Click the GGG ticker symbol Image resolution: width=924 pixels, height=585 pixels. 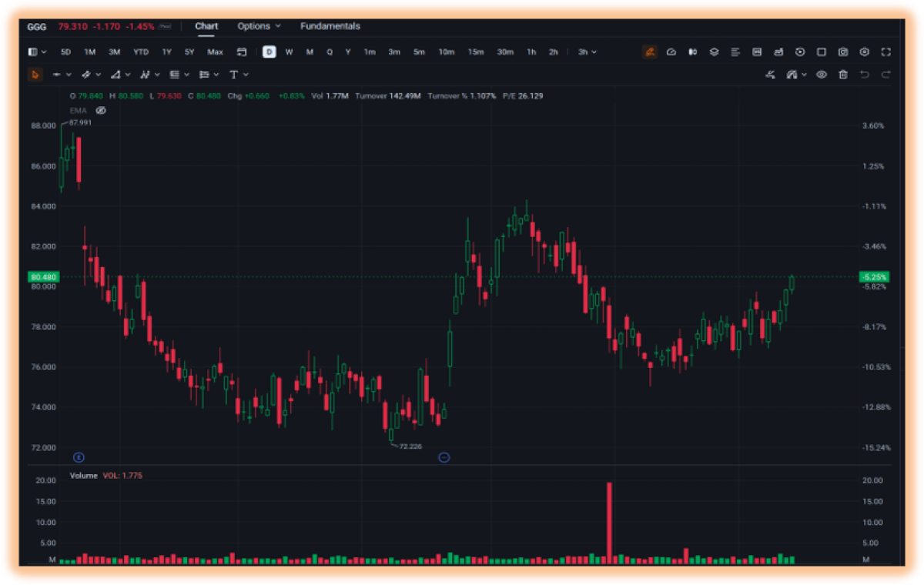tap(37, 26)
